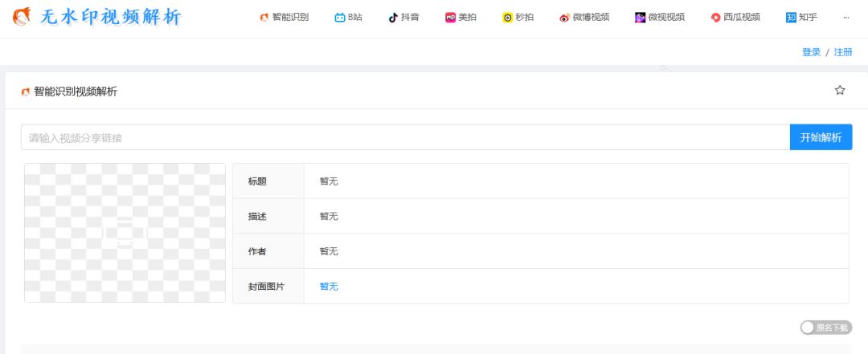Click the 智能识别视频解析 panel heading
The height and width of the screenshot is (354, 868).
pyautogui.click(x=76, y=92)
